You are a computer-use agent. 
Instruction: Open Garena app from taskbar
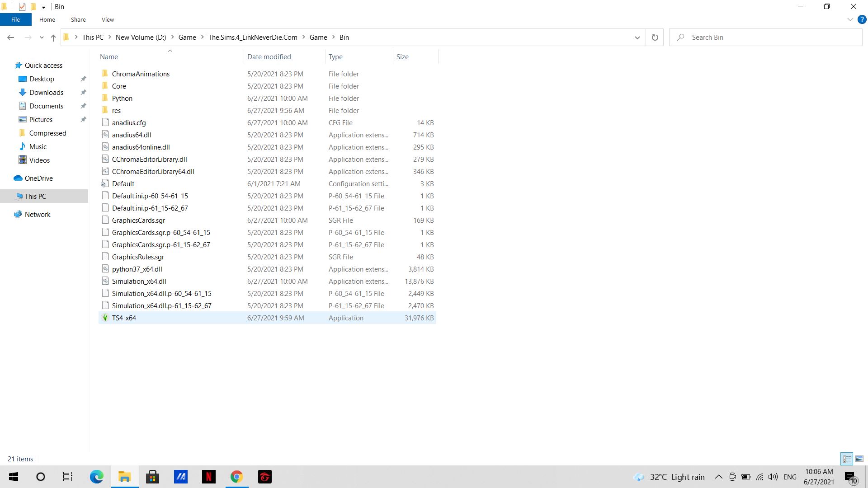click(x=264, y=477)
